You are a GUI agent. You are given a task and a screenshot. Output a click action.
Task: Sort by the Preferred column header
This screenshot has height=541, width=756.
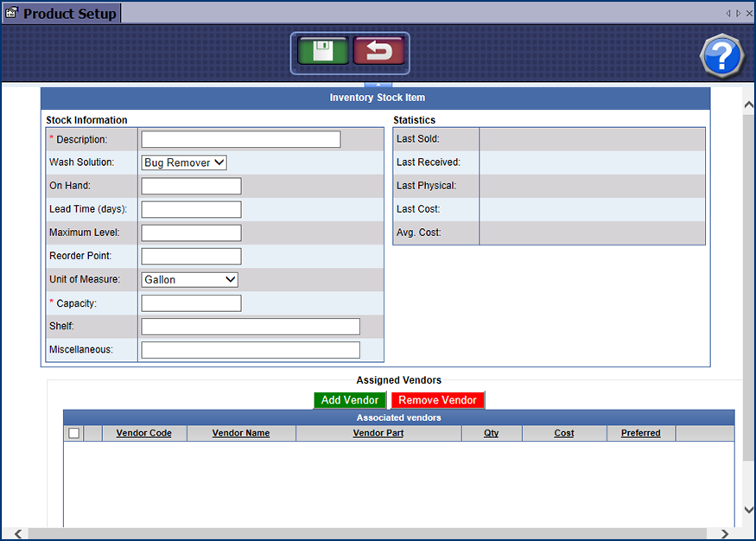pos(640,433)
